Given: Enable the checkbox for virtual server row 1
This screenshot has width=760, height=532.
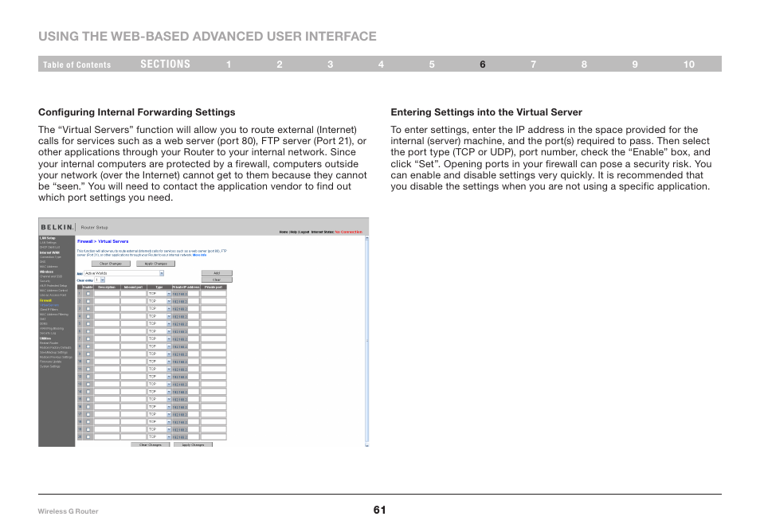Looking at the screenshot, I should click(x=88, y=294).
